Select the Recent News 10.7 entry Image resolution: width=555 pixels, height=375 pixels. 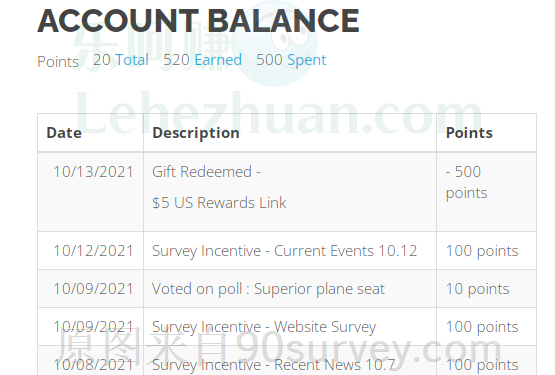274,365
